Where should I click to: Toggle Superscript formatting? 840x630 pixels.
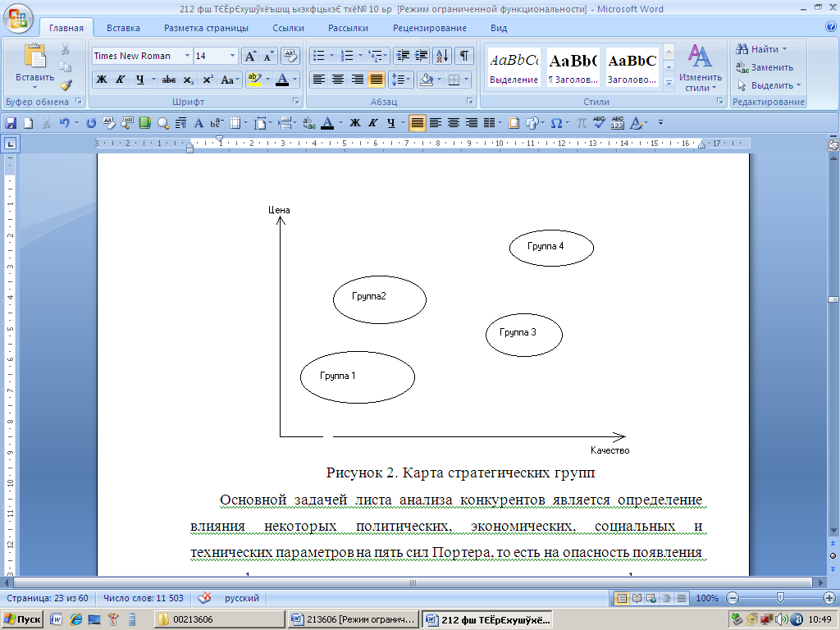208,80
